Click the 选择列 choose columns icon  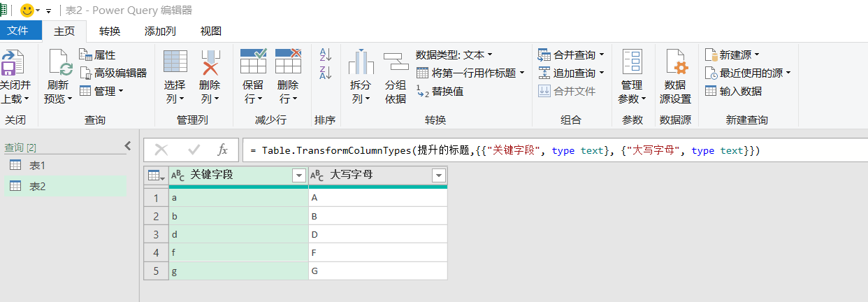[175, 62]
